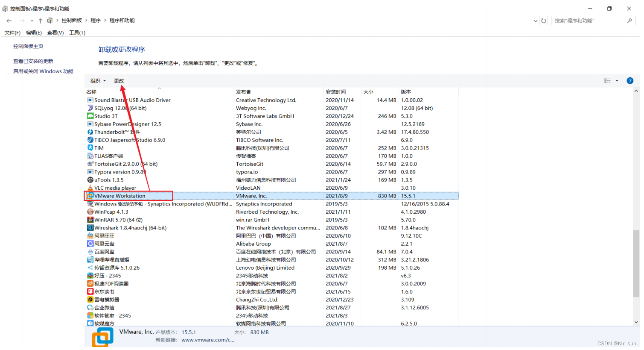Image resolution: width=644 pixels, height=350 pixels.
Task: Click the VMware Workstation icon in list
Action: [90, 196]
